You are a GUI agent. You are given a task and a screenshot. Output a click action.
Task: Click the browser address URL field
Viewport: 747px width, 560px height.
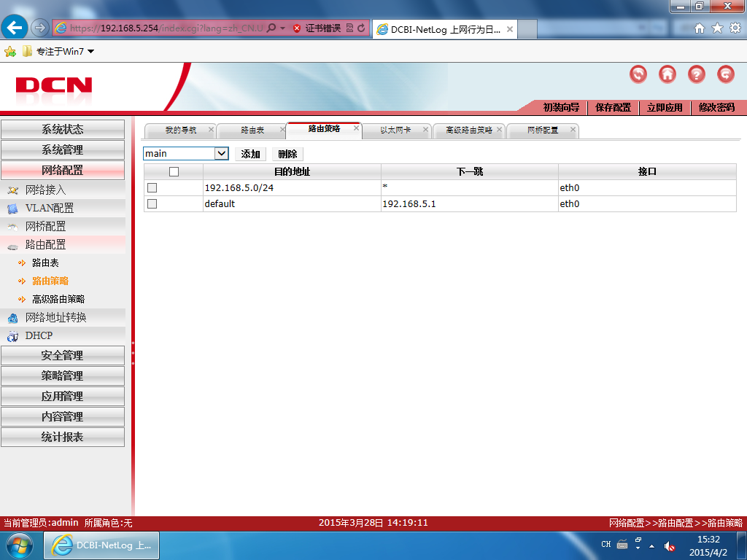coord(166,28)
